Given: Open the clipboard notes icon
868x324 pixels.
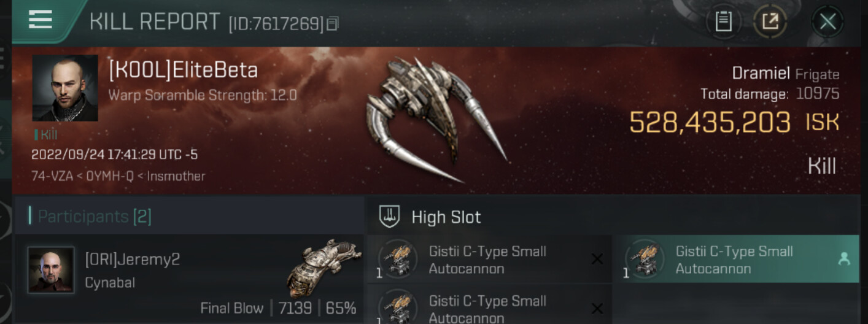Looking at the screenshot, I should (724, 22).
